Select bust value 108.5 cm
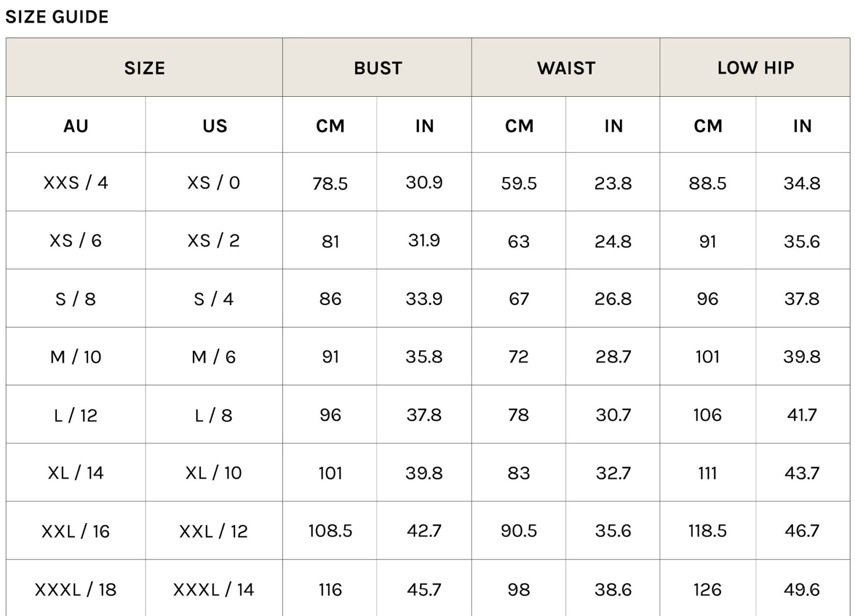Screen dimensions: 855x616 (330, 531)
